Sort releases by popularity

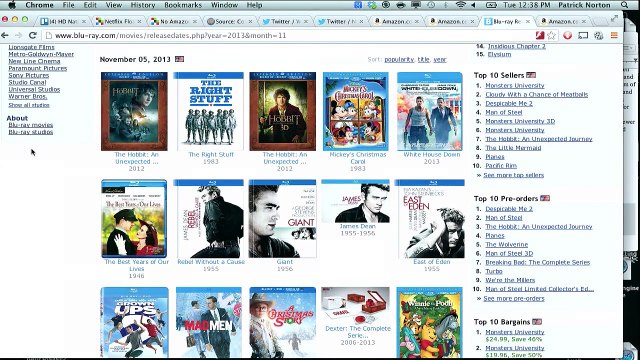coord(399,60)
